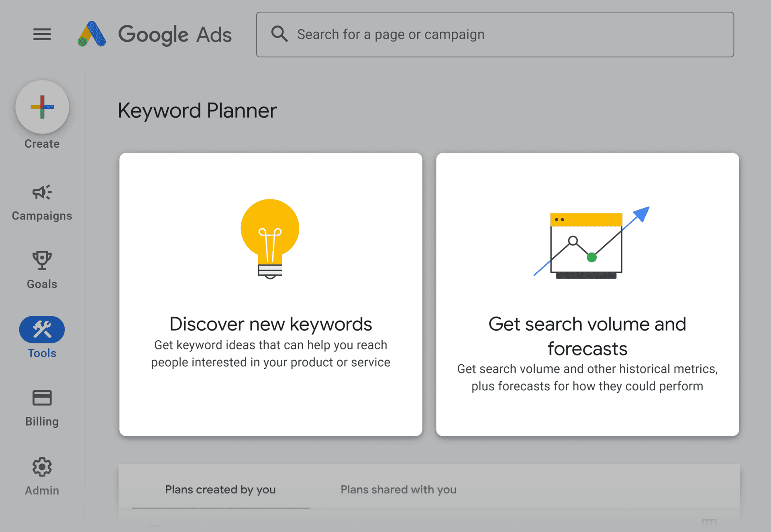Open Billing credit card icon
This screenshot has width=771, height=532.
pyautogui.click(x=42, y=398)
